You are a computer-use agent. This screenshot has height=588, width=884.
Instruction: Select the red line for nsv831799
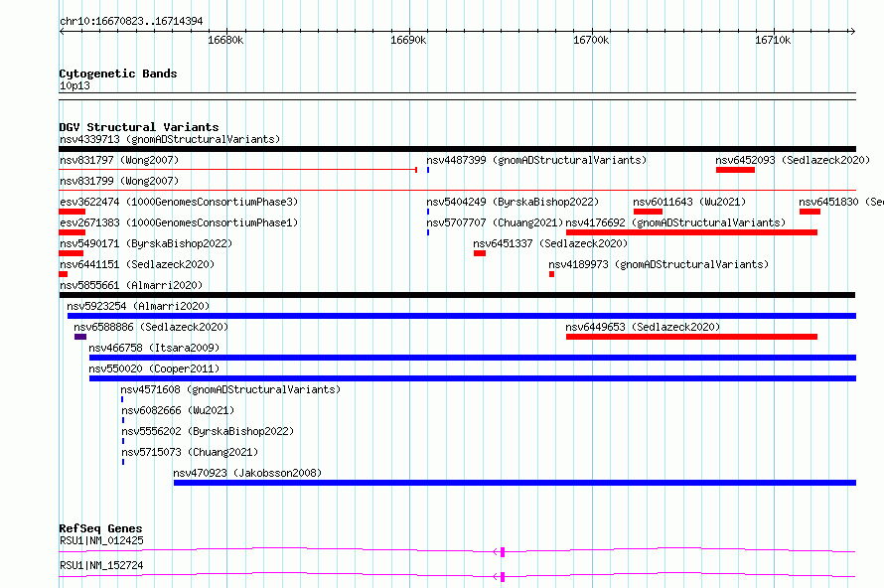(457, 191)
